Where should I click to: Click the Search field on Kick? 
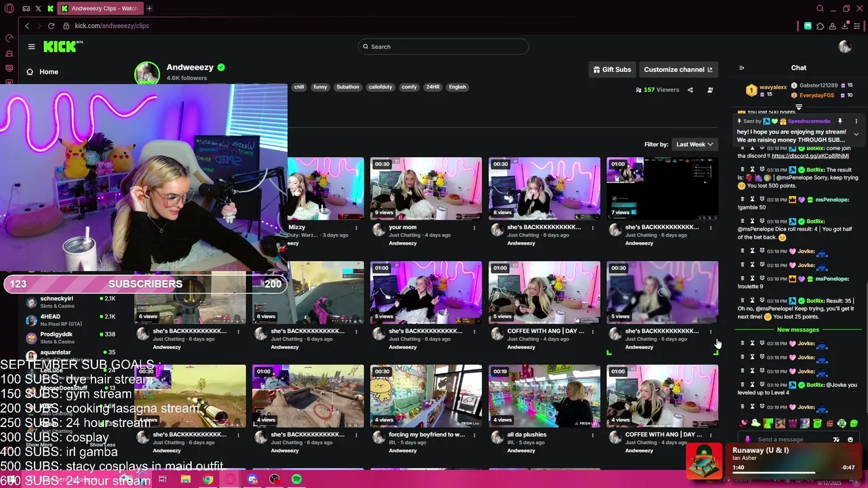[443, 47]
